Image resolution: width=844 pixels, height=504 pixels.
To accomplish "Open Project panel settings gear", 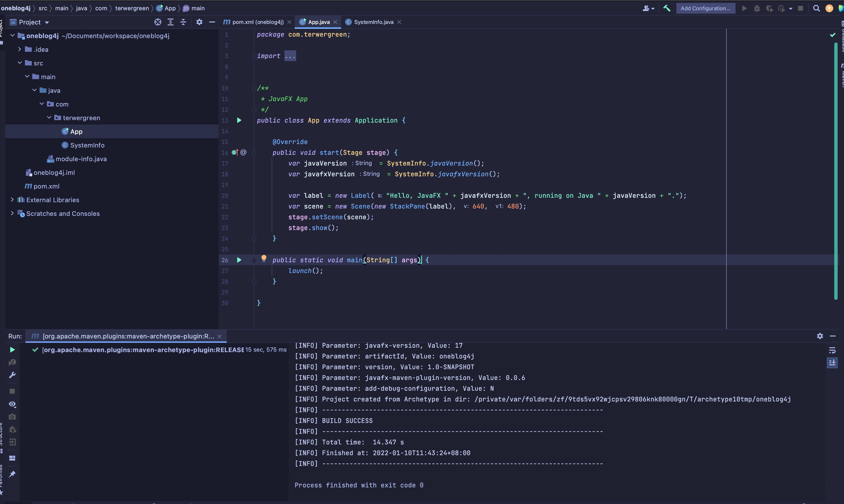I will click(x=199, y=22).
